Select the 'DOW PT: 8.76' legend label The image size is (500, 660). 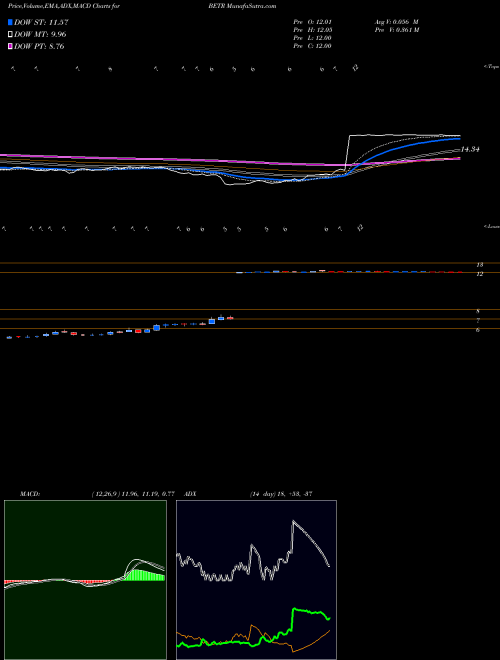point(39,46)
